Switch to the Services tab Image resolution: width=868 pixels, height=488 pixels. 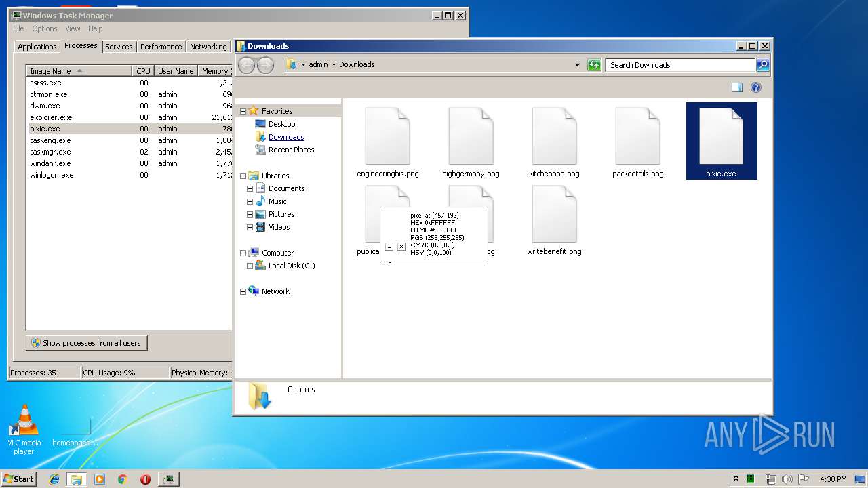click(x=119, y=47)
